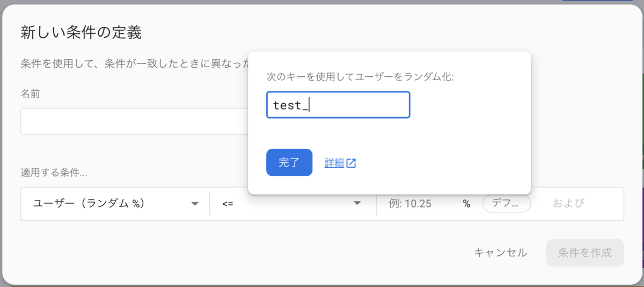The height and width of the screenshot is (287, 644).
Task: Click the 完了 button in the popup
Action: (289, 163)
